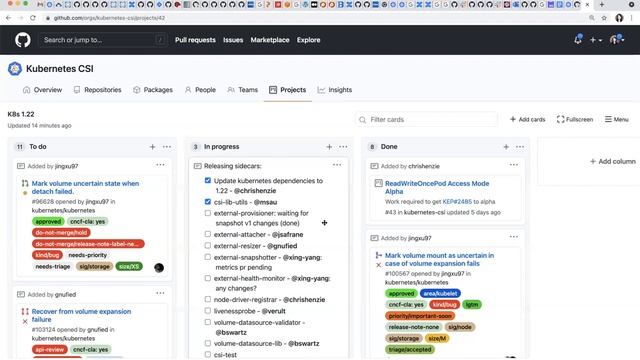Image resolution: width=640 pixels, height=360 pixels.
Task: Open the Insights tab
Action: (335, 90)
